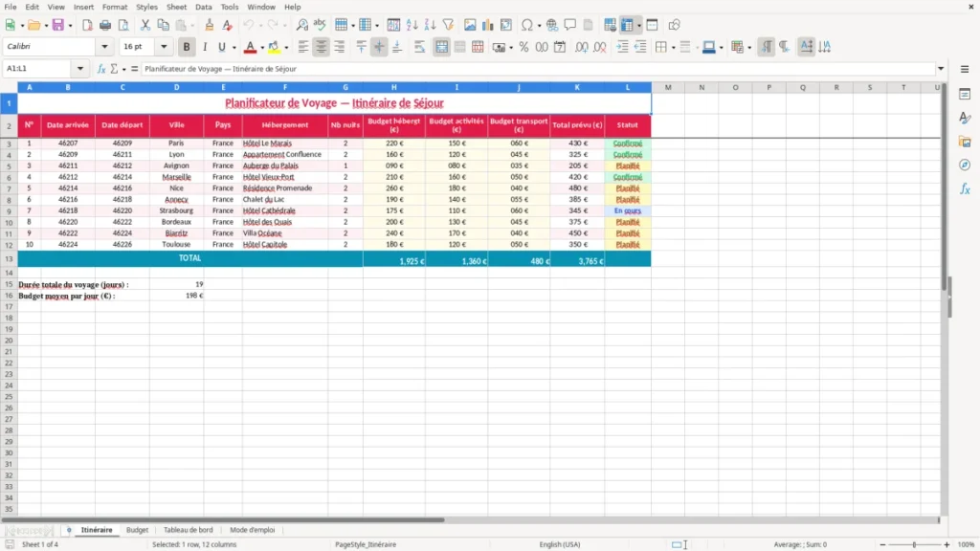The width and height of the screenshot is (980, 551).
Task: Open the Borders dropdown arrow
Action: [x=673, y=48]
